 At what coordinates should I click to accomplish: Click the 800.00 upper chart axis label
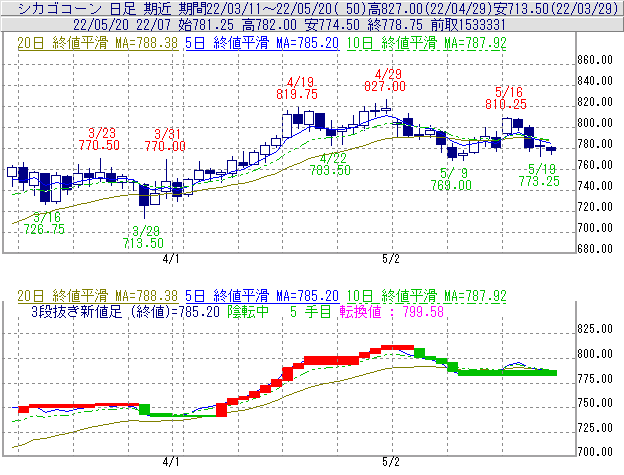(595, 123)
